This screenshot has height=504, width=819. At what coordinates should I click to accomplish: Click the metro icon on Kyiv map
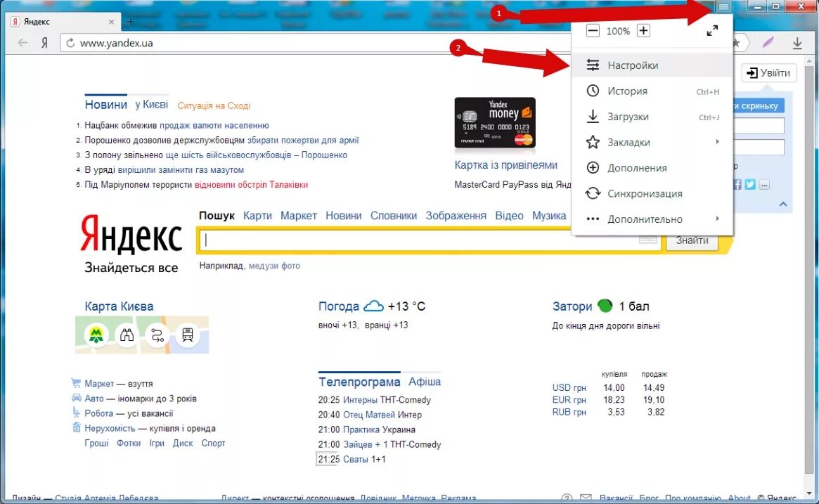point(96,335)
